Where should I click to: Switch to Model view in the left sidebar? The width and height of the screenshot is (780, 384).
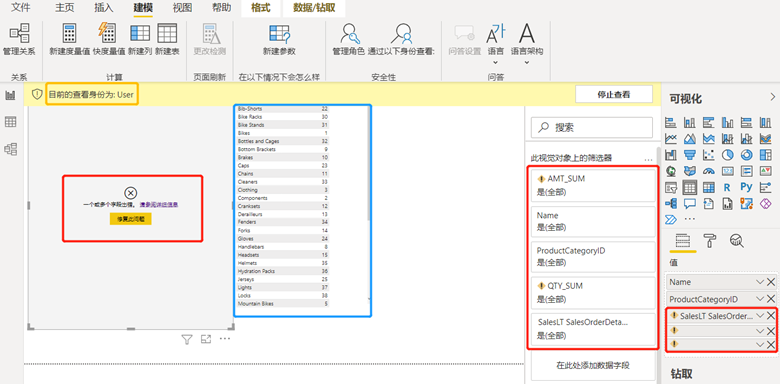pos(10,149)
